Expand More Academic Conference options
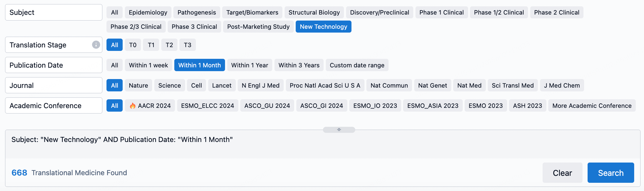Screen dimensions: 644x191 [x=592, y=106]
